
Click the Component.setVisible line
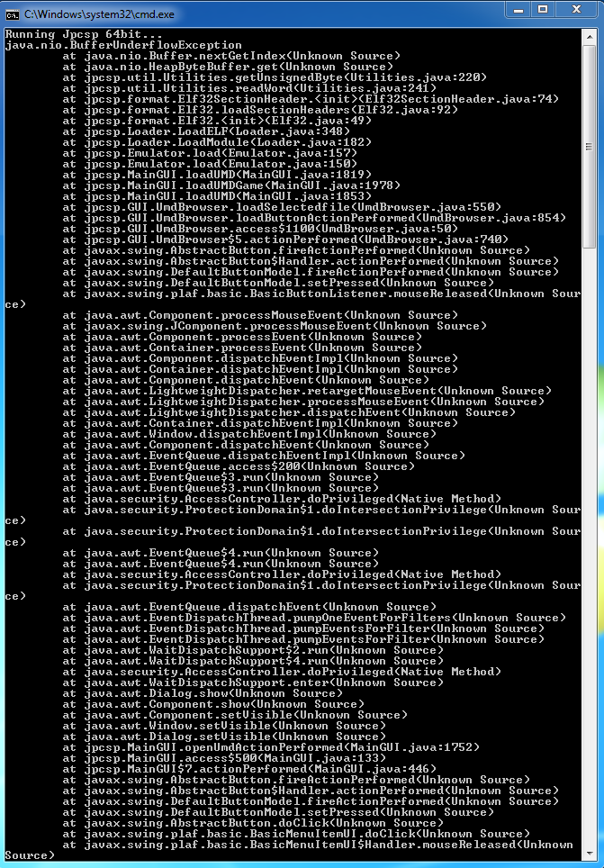(x=235, y=715)
